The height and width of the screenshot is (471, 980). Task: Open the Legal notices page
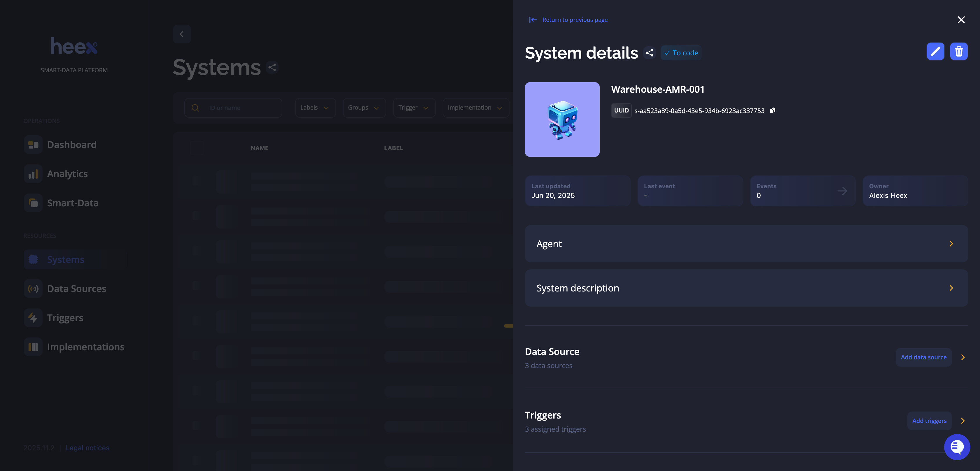87,447
